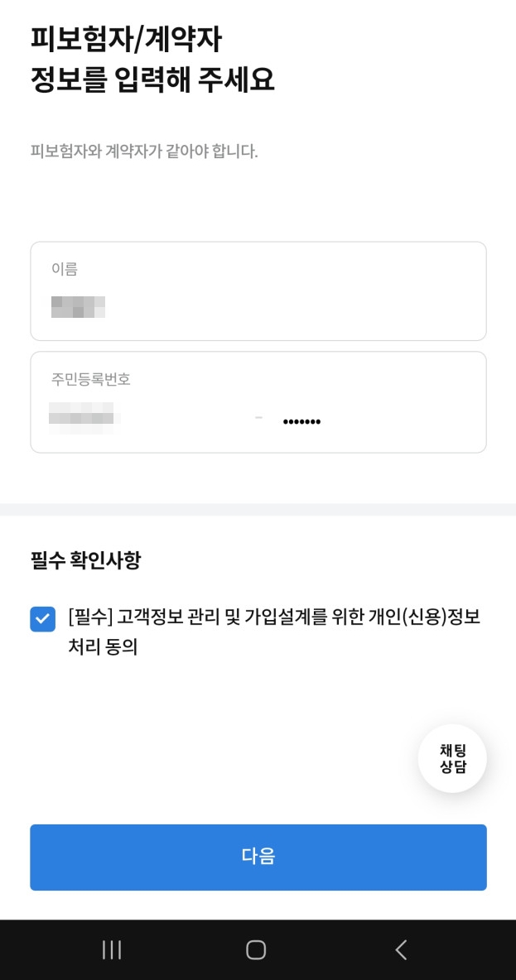The height and width of the screenshot is (980, 516).
Task: Click the 다음 button
Action: (x=258, y=857)
